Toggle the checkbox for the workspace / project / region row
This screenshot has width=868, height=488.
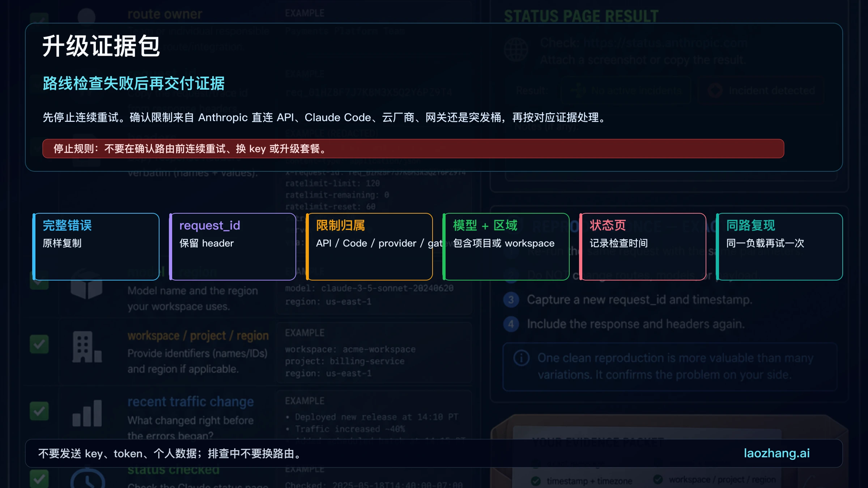[x=39, y=344]
